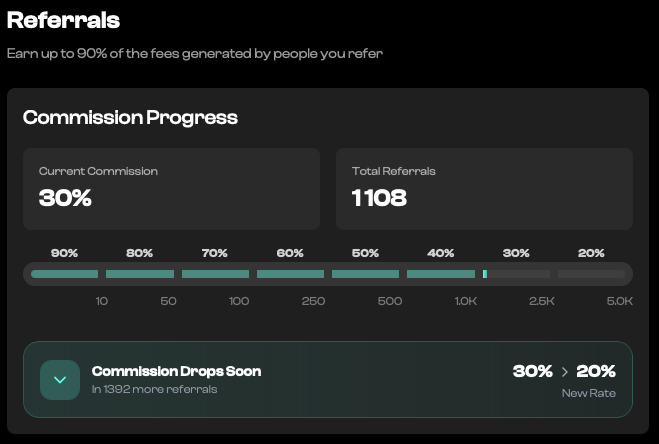Click the 60% tier label above the bar
The image size is (659, 444).
pyautogui.click(x=290, y=253)
